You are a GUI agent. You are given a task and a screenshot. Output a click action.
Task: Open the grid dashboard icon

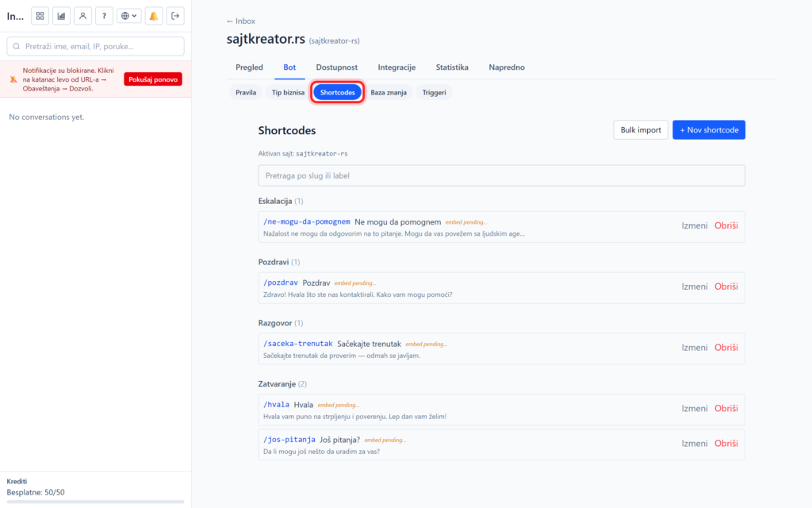click(40, 16)
